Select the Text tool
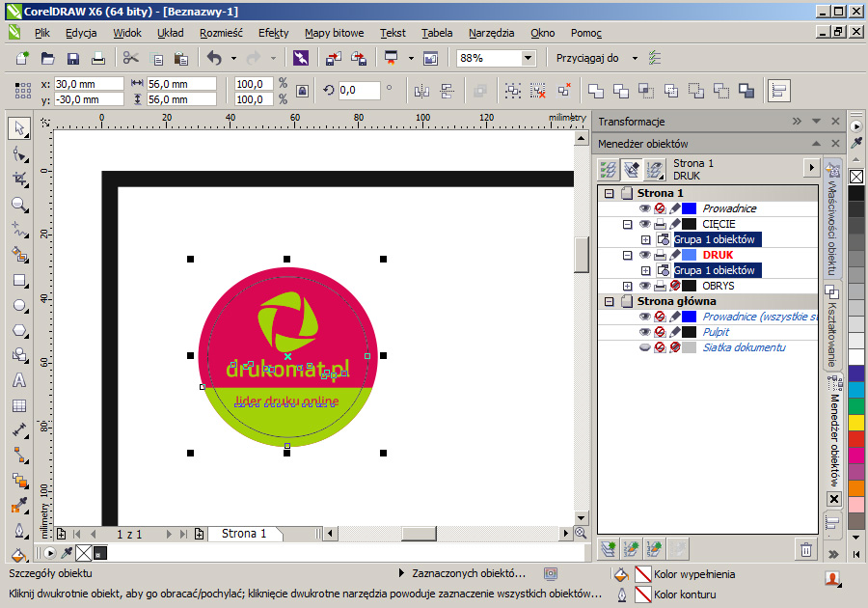This screenshot has height=608, width=868. coord(19,380)
